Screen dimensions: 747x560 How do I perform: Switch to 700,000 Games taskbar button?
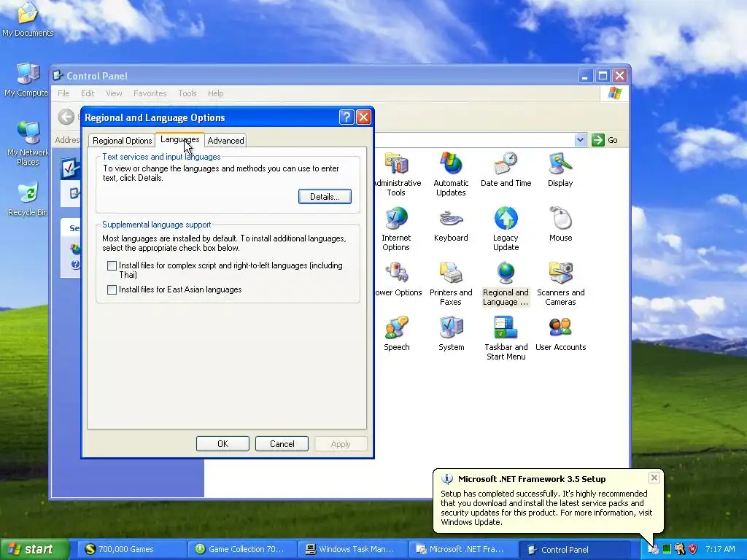pyautogui.click(x=131, y=549)
